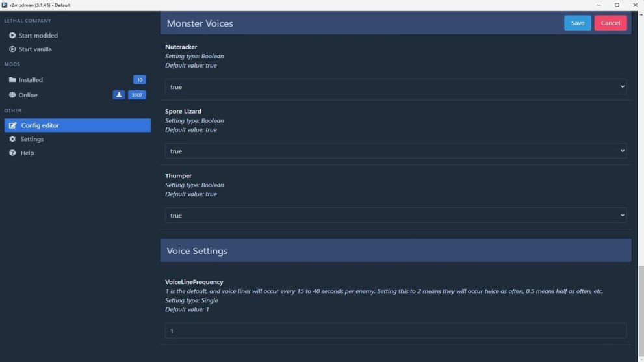Save the config changes
The image size is (644, 362).
click(577, 23)
